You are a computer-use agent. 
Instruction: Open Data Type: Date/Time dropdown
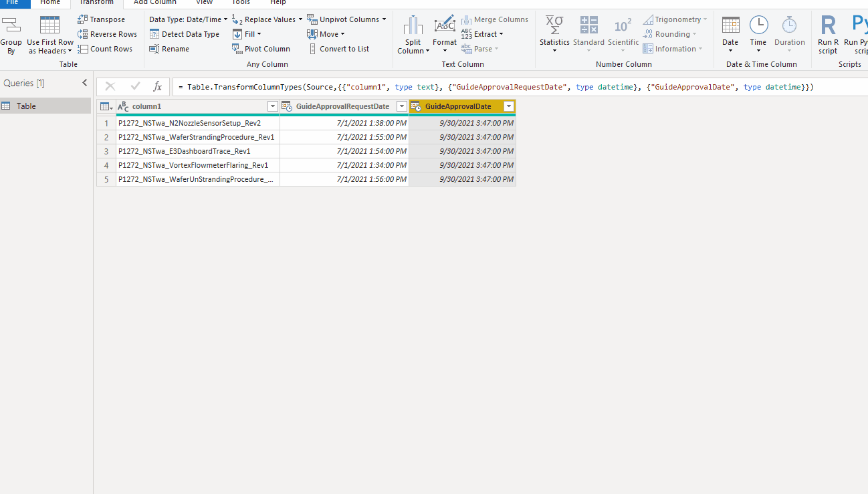click(x=189, y=19)
